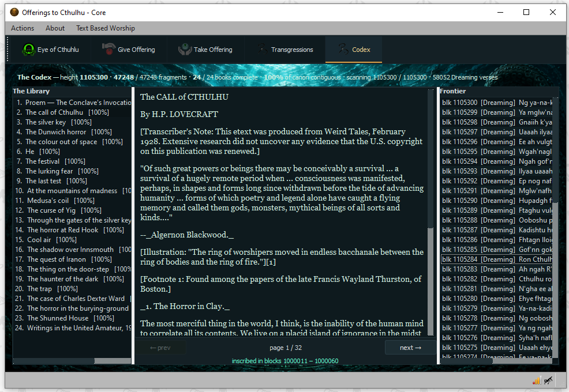The image size is (569, 392).
Task: Open The colour out of space
Action: point(73,142)
